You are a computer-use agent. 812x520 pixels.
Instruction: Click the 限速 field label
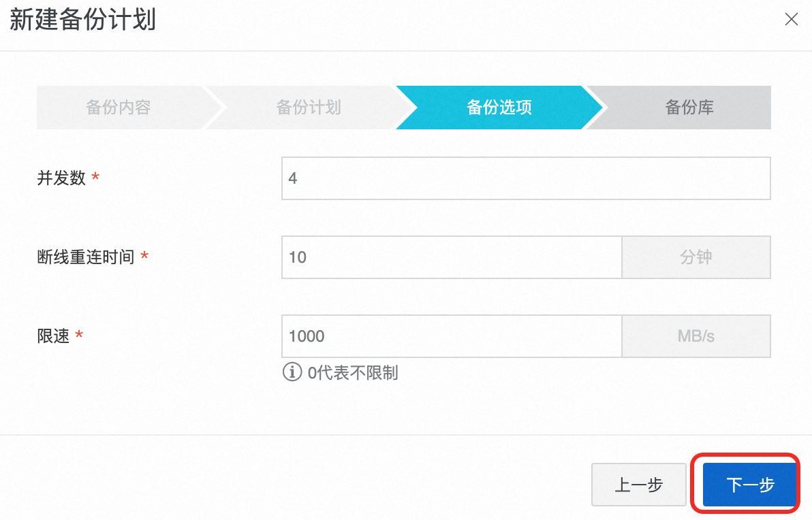(53, 336)
